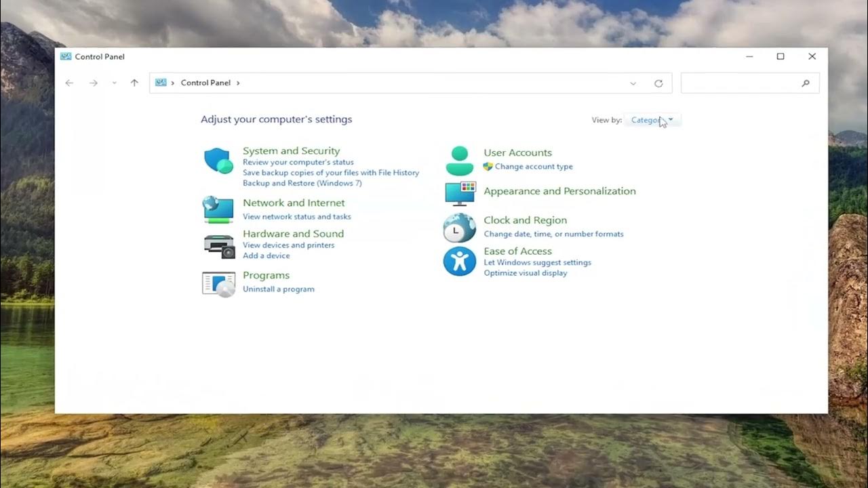Click Change date, time, or number formats
This screenshot has width=868, height=488.
point(553,234)
